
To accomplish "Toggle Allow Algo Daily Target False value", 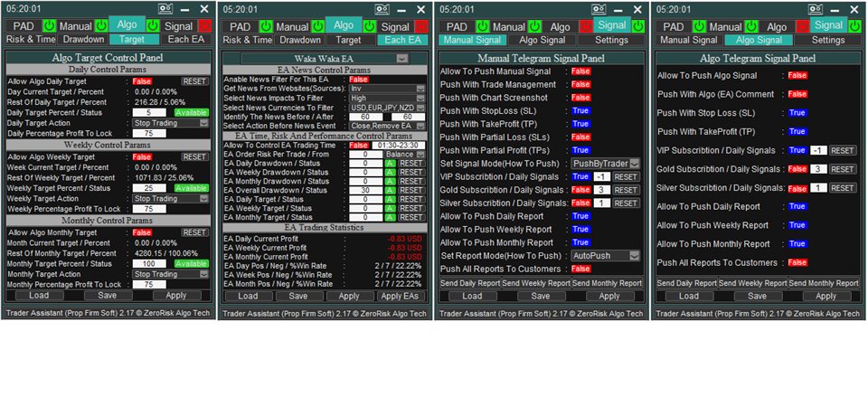I will [x=142, y=81].
